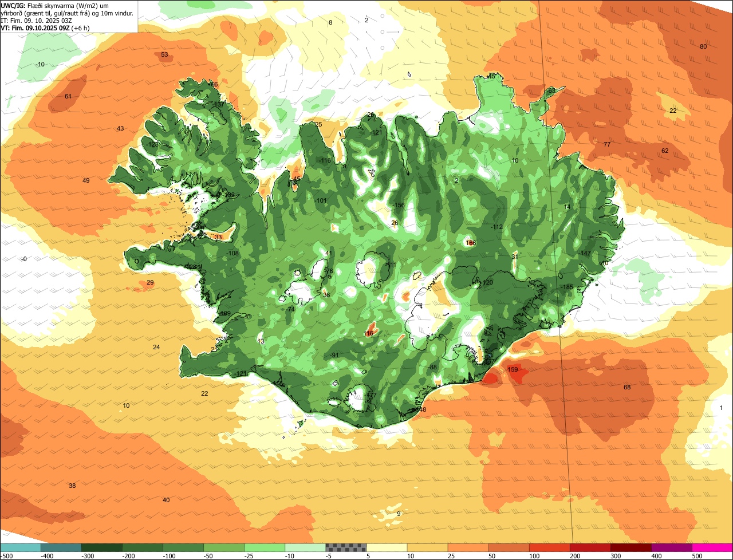This screenshot has width=733, height=560.
Task: Click the map value '26' in the north-central highlands
Action: pyautogui.click(x=395, y=223)
